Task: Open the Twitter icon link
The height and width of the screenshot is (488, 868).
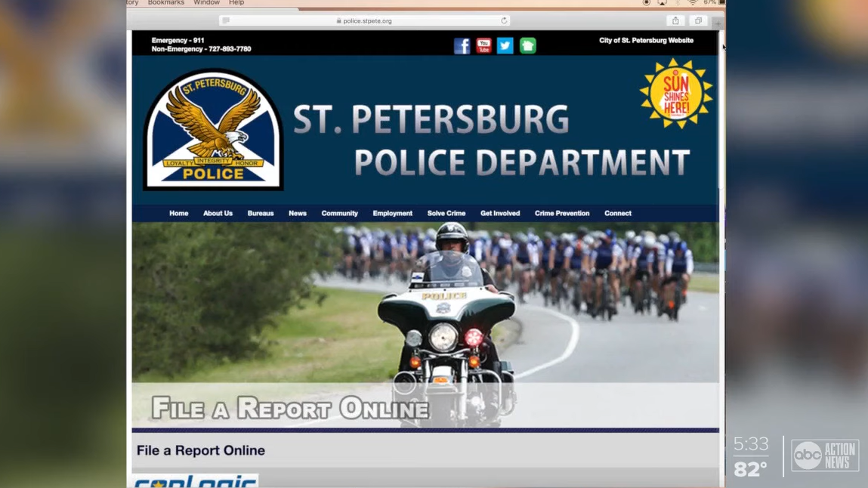Action: click(505, 45)
